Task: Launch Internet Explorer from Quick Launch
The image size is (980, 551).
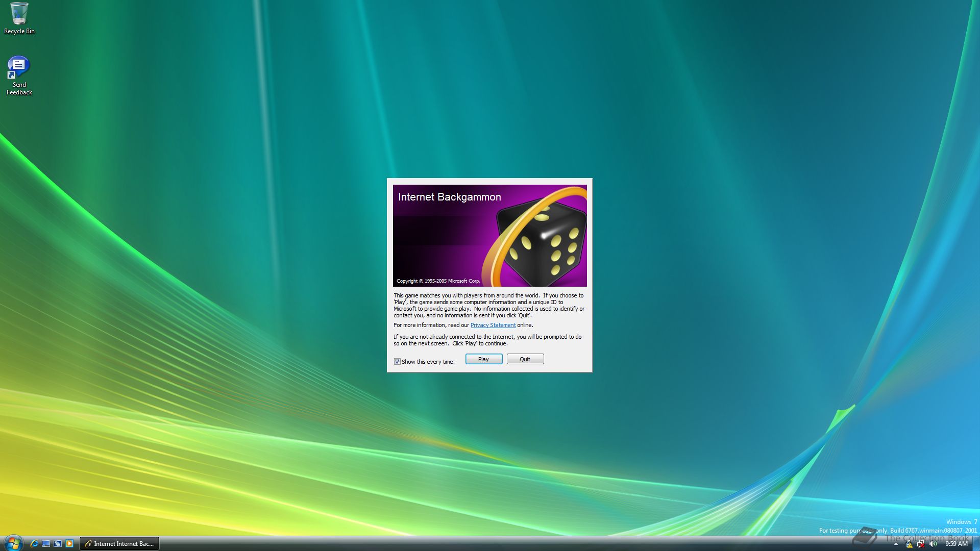Action: coord(34,544)
